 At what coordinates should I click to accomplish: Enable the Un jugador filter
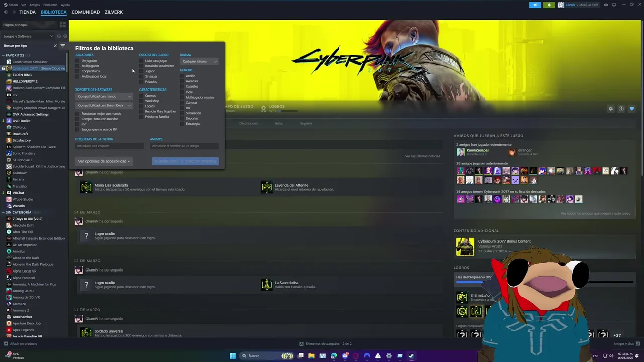tap(77, 61)
